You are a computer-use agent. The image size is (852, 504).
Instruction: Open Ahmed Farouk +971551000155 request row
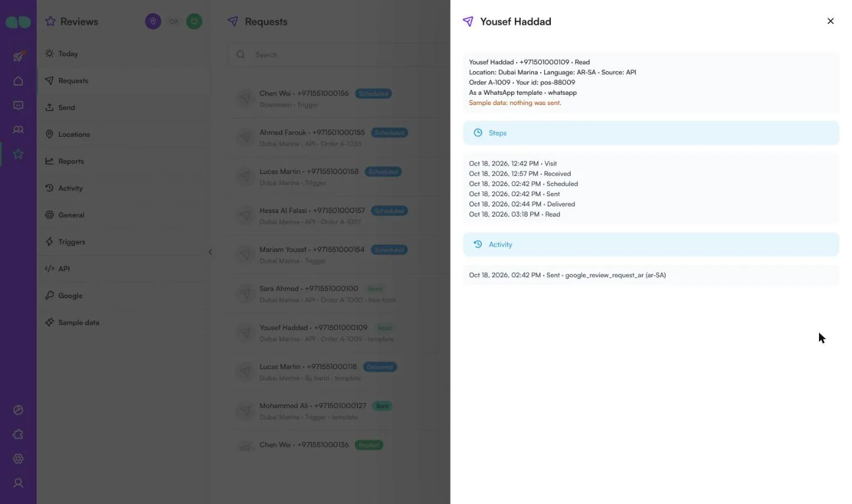click(340, 137)
